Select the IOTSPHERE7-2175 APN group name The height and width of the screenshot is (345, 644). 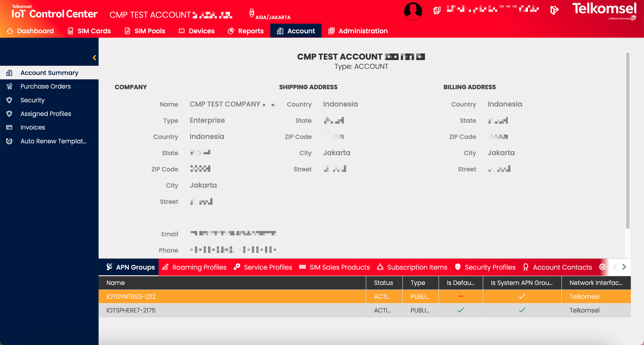(131, 310)
